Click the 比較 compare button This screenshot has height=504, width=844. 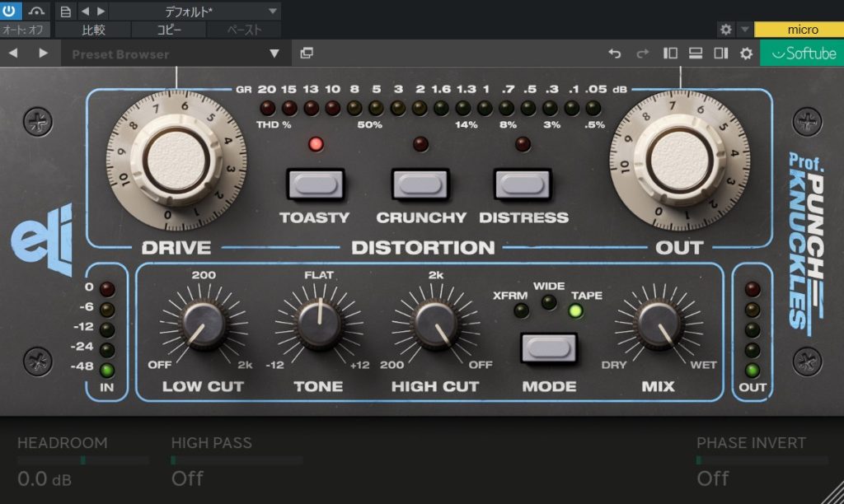click(94, 30)
